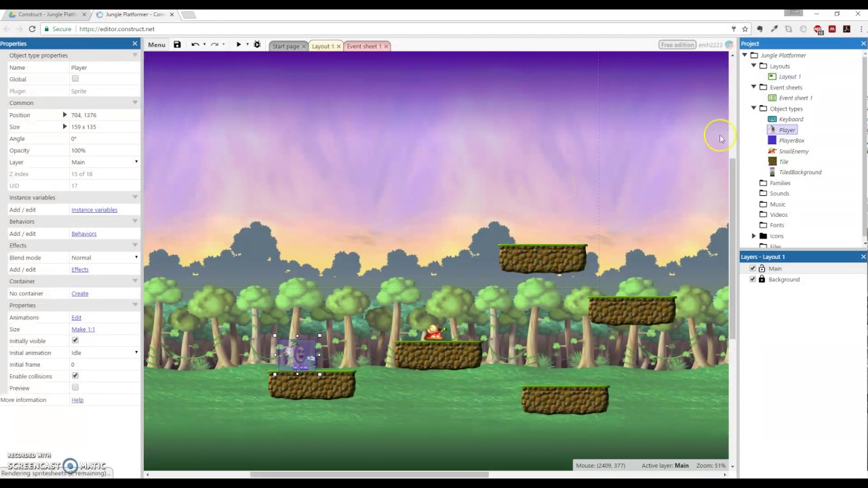Start debug preview with the bug icon
The height and width of the screenshot is (488, 868).
[x=257, y=45]
